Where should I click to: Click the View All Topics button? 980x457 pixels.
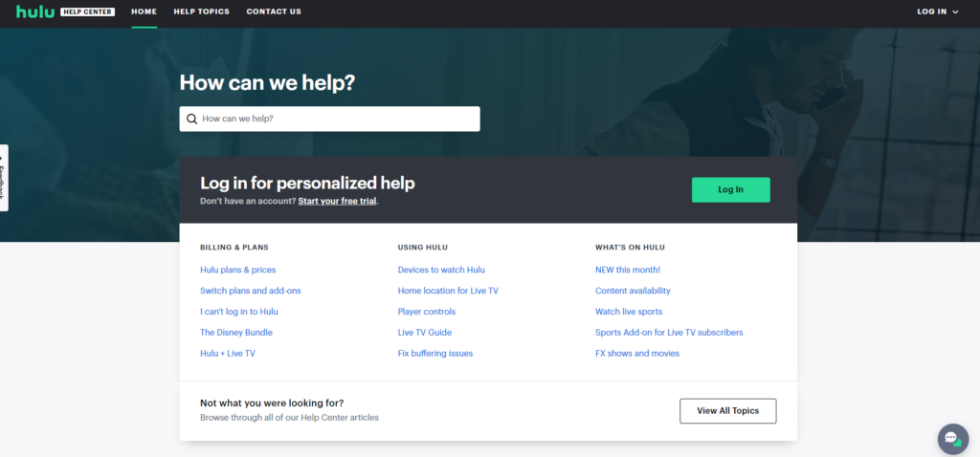727,411
